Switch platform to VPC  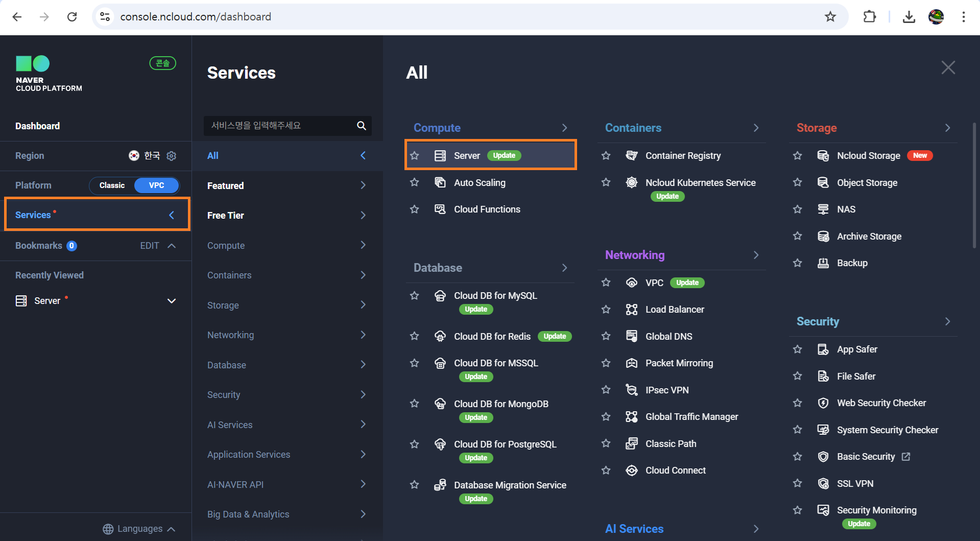156,185
